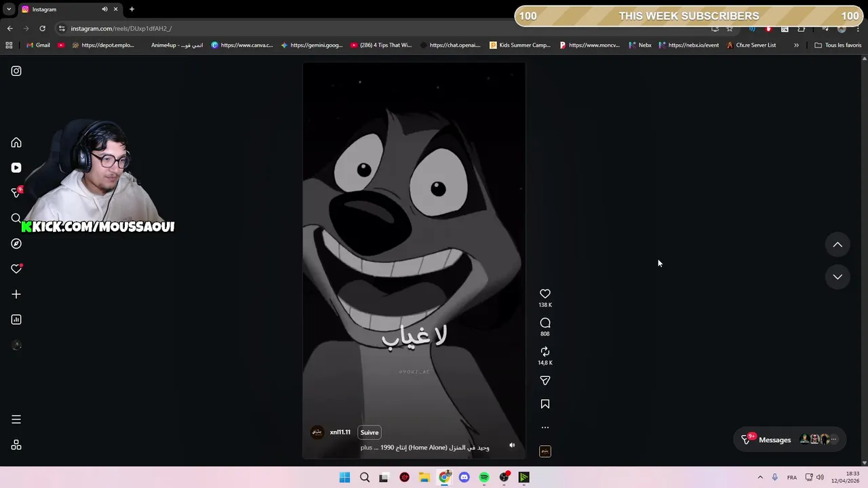Click the FRA language indicator
The image size is (868, 488).
point(792,478)
